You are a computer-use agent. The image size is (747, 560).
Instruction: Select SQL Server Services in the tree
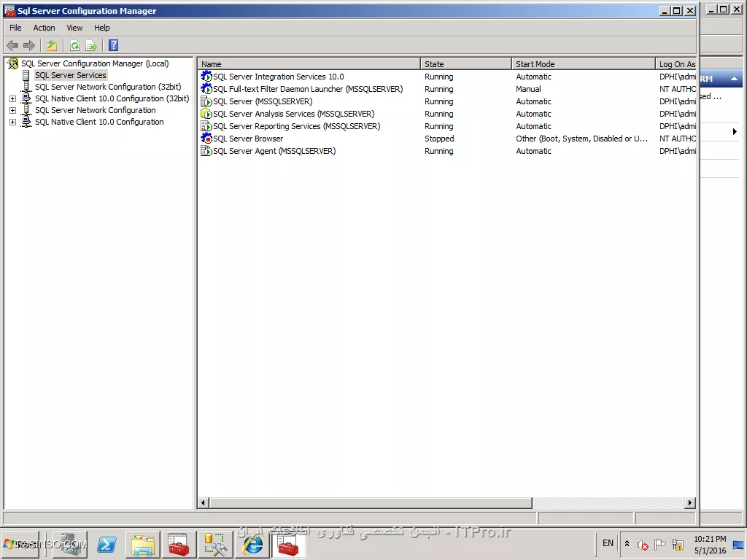pos(70,75)
